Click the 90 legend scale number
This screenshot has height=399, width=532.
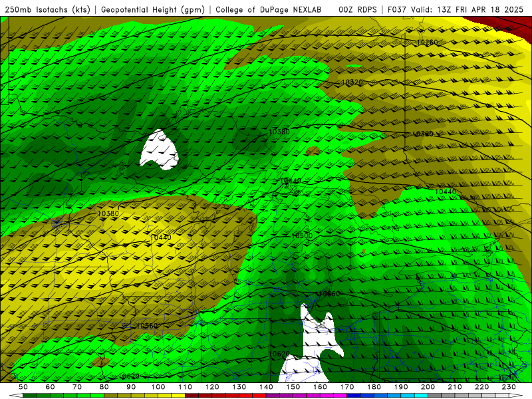coord(131,387)
